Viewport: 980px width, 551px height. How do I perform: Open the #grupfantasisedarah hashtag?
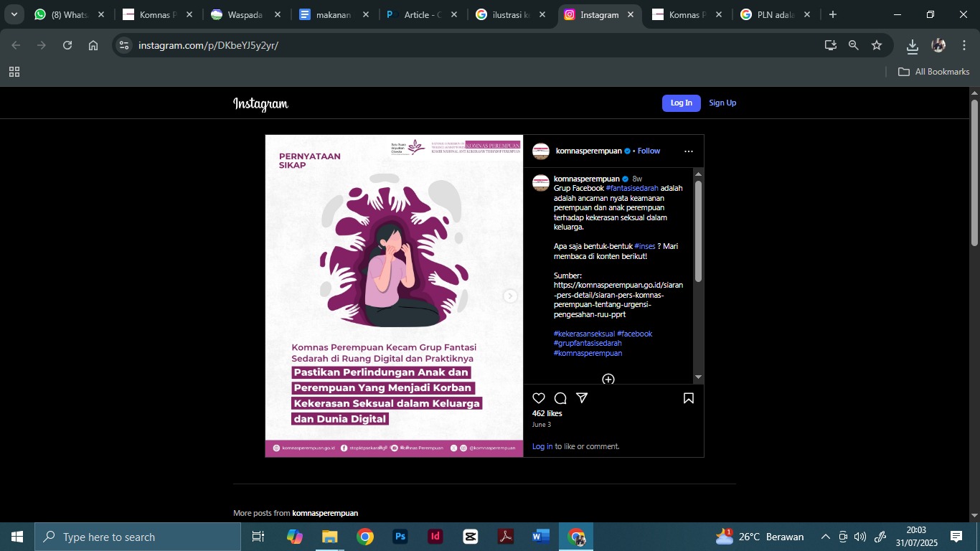[588, 344]
